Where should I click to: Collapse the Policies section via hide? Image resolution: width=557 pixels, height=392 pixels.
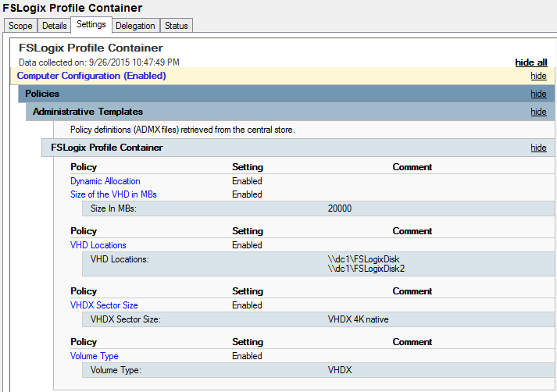[538, 94]
